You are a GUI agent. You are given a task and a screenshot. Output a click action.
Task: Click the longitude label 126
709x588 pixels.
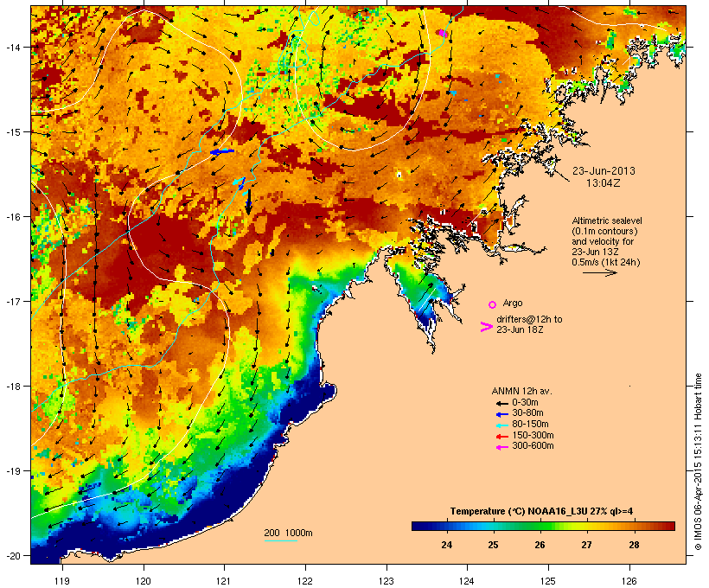[x=629, y=581]
